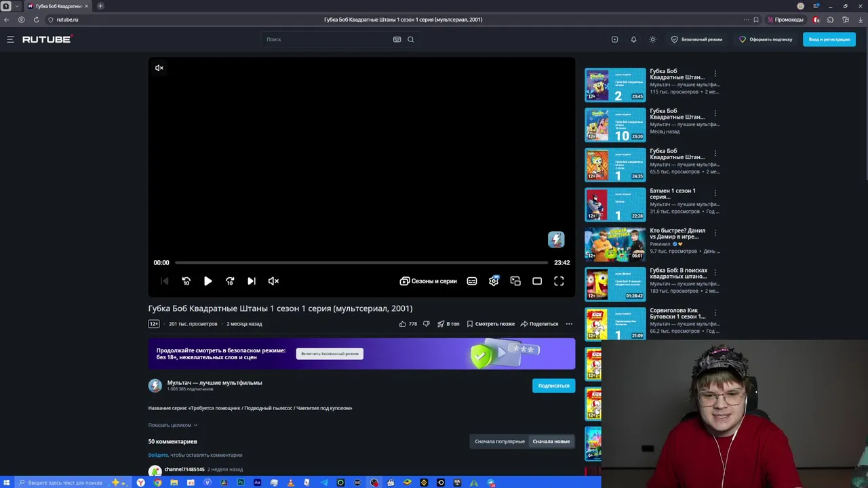Viewport: 868px width, 488px height.
Task: Open the three-dot menu under video
Action: click(x=569, y=324)
